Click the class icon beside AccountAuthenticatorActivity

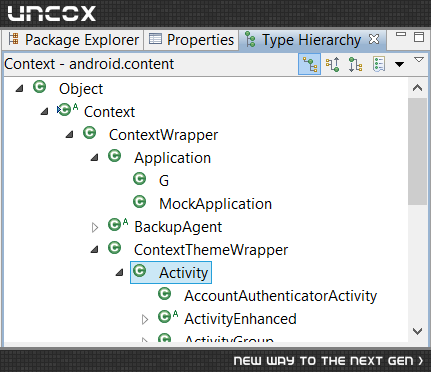coord(165,294)
